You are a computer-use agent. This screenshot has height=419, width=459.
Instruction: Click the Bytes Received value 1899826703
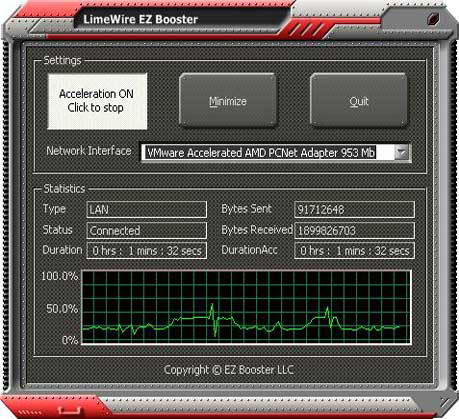coord(355,230)
